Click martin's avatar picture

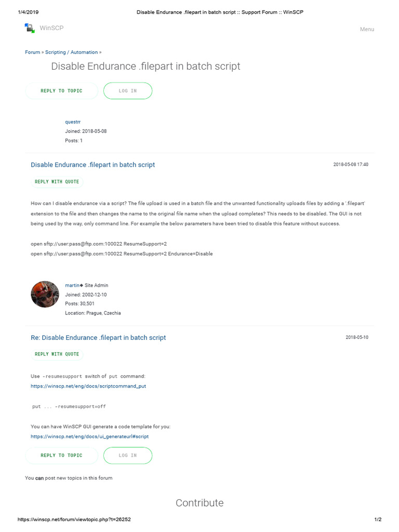tap(45, 295)
